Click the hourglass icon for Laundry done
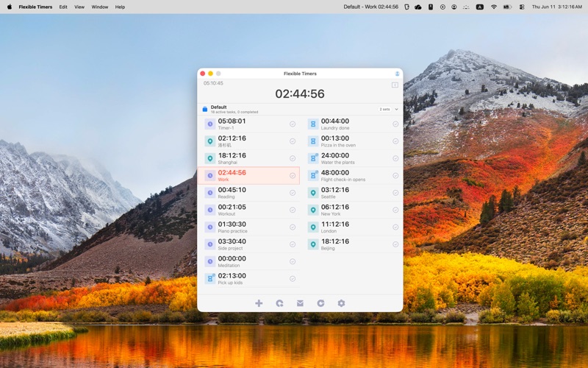588x368 pixels. (x=313, y=124)
